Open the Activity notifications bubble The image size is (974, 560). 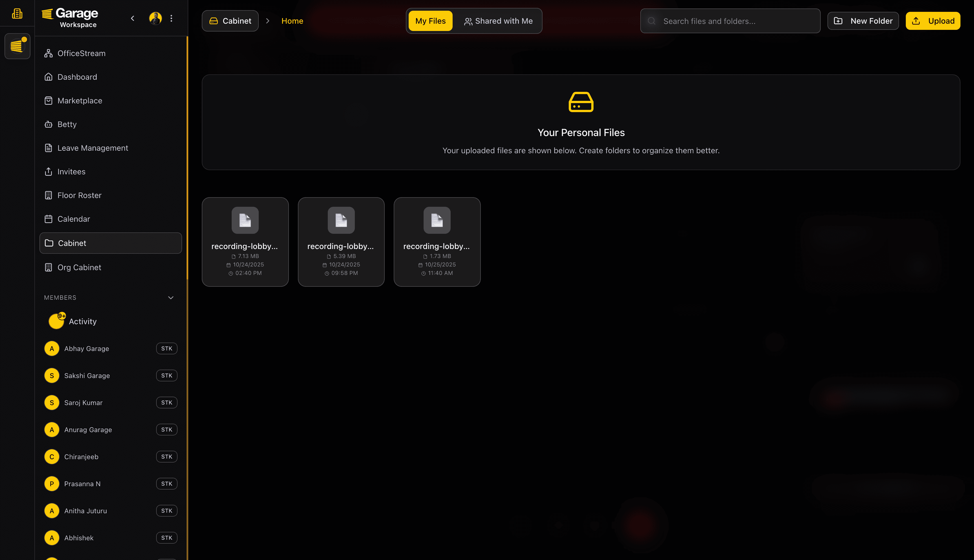coord(57,321)
